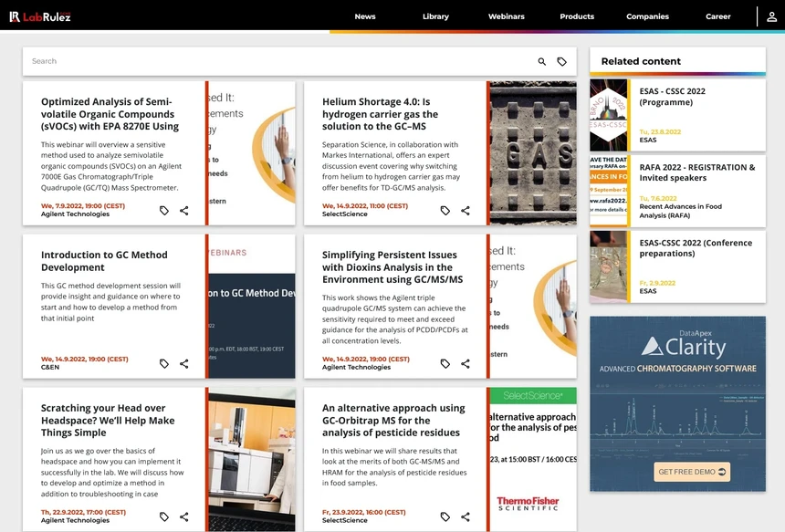Share the Optimized Analysis of sVOCs webinar

click(184, 211)
